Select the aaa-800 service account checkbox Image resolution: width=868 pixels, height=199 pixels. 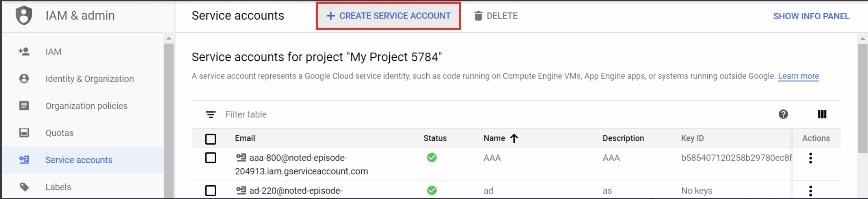(x=211, y=158)
